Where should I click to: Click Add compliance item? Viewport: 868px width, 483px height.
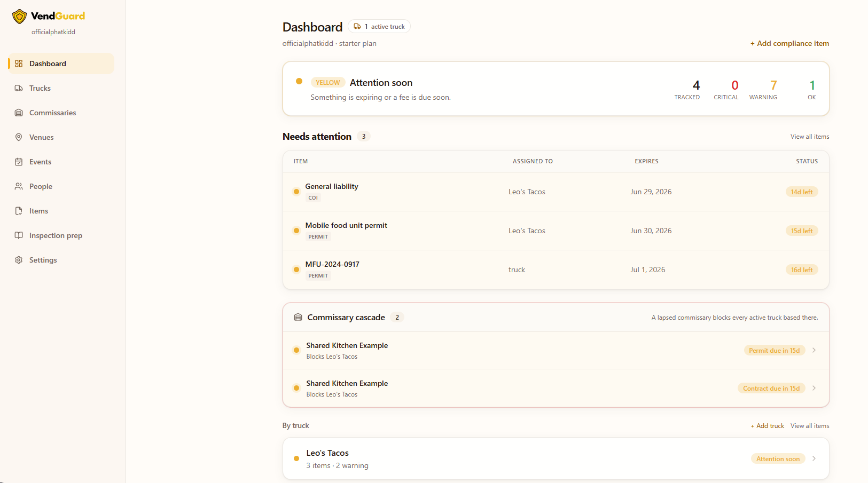(x=789, y=43)
